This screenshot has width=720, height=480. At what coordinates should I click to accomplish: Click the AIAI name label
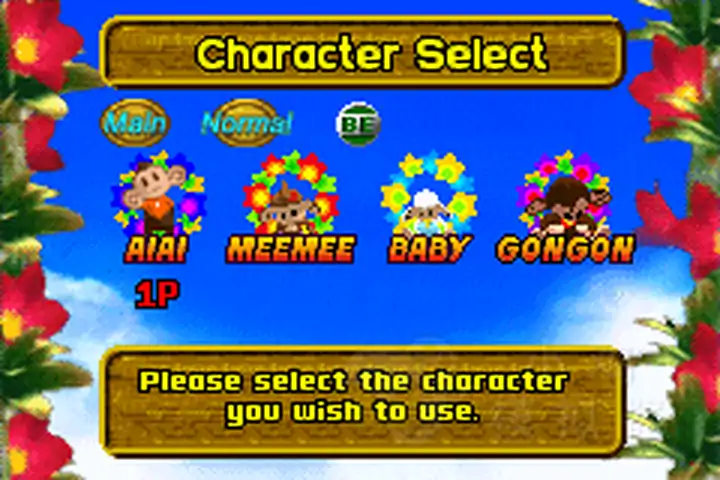(157, 249)
